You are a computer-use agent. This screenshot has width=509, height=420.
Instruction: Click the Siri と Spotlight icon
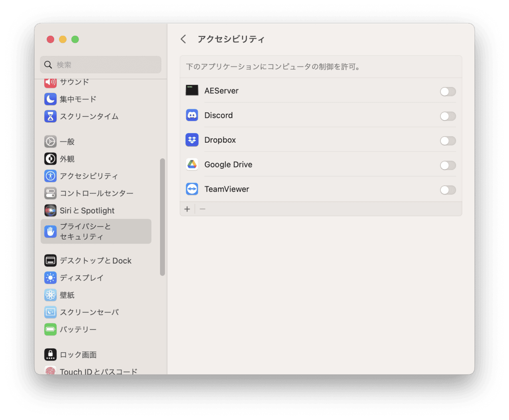click(x=51, y=210)
